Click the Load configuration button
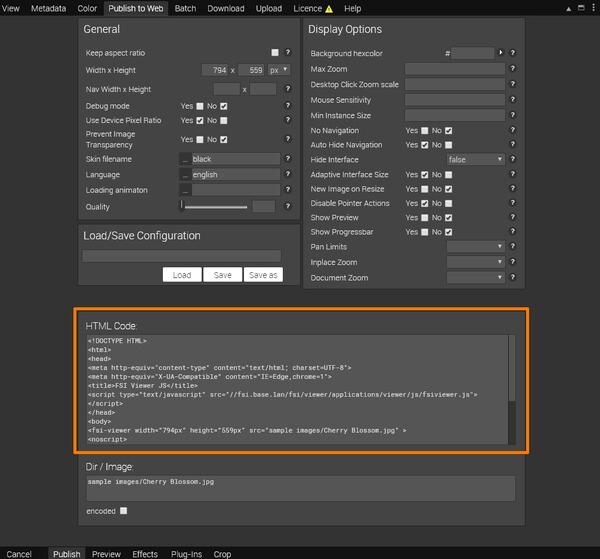 click(182, 275)
